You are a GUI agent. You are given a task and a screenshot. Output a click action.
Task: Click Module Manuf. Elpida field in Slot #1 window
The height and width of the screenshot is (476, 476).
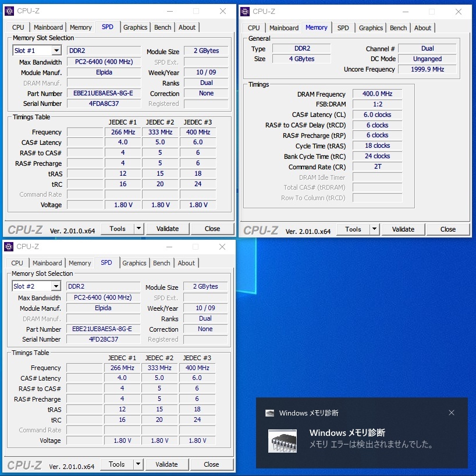click(104, 72)
